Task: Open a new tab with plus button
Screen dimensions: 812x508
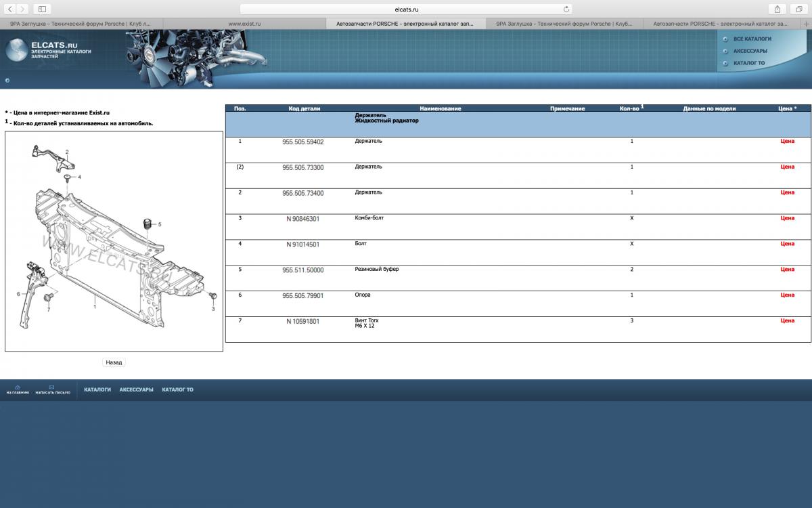Action: [805, 23]
